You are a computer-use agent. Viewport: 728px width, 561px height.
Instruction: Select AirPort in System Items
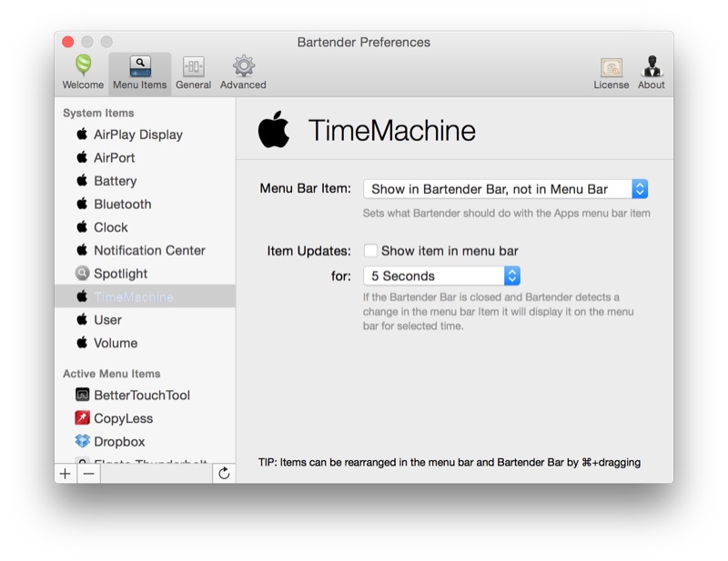pyautogui.click(x=146, y=158)
